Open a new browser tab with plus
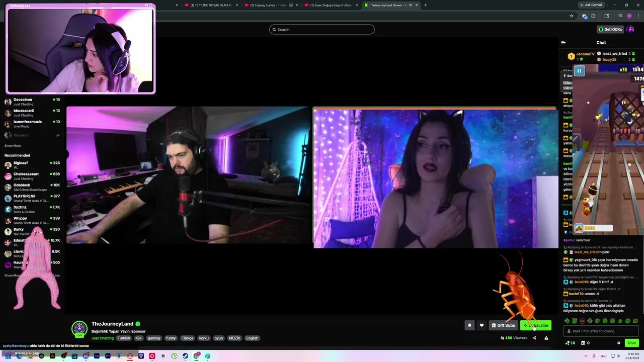Viewport: 644px width, 362px height. [426, 5]
